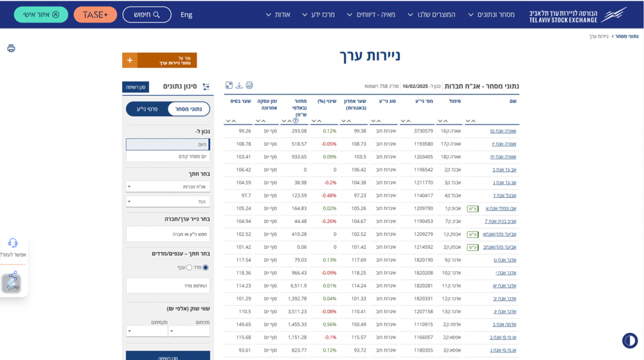Open the מקסימום market value dropdown

click(x=147, y=331)
